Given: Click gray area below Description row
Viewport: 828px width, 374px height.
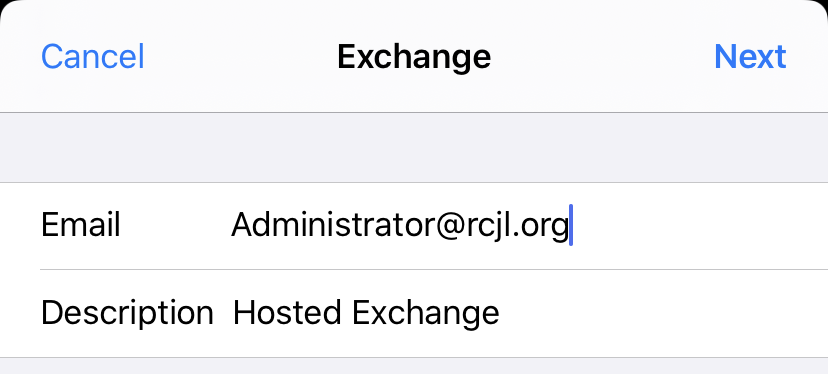Looking at the screenshot, I should click(x=414, y=366).
